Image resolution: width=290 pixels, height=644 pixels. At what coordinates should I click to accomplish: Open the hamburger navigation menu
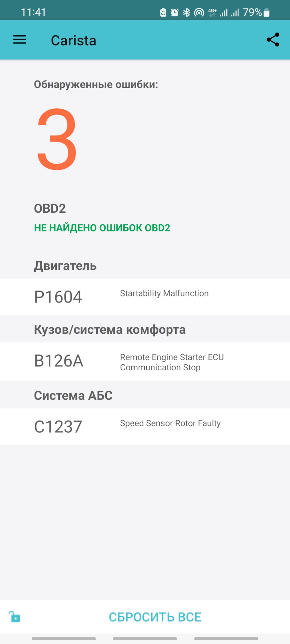click(x=19, y=40)
